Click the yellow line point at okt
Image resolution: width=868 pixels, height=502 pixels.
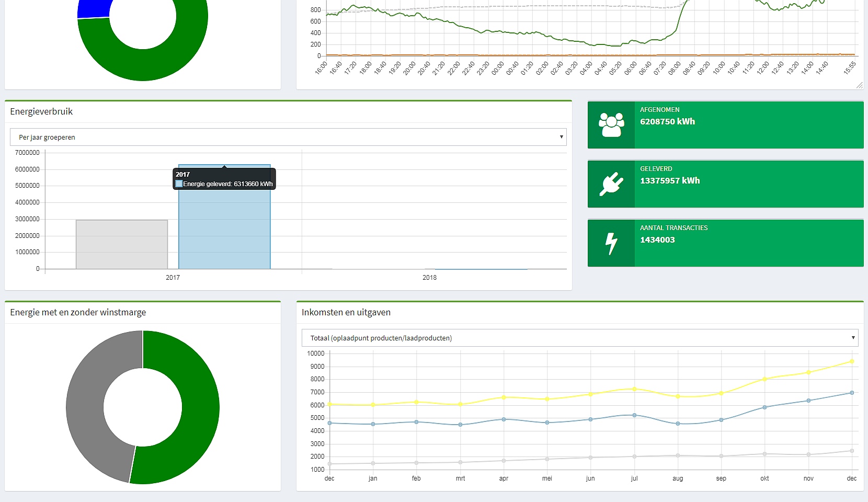[x=765, y=379]
